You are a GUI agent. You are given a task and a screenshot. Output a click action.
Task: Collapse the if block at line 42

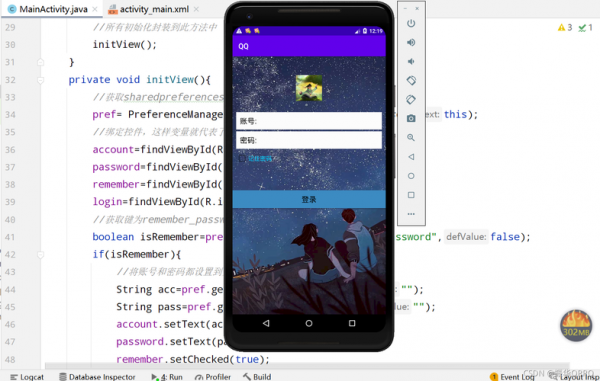click(41, 254)
